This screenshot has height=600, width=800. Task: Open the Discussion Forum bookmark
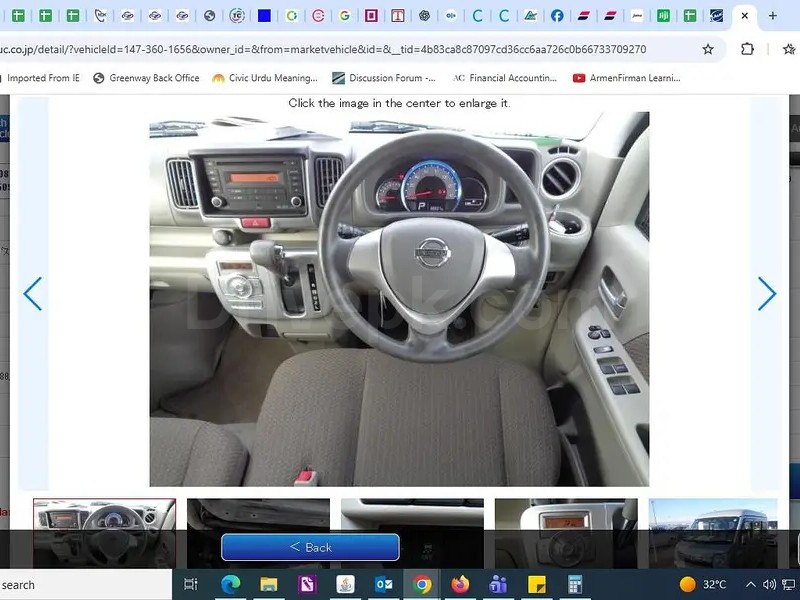tap(384, 78)
